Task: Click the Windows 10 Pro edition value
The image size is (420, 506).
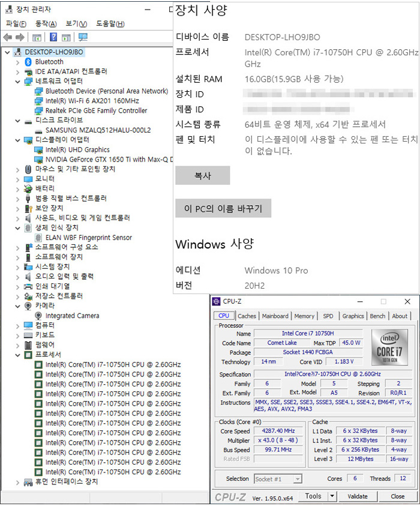Action: click(x=276, y=271)
